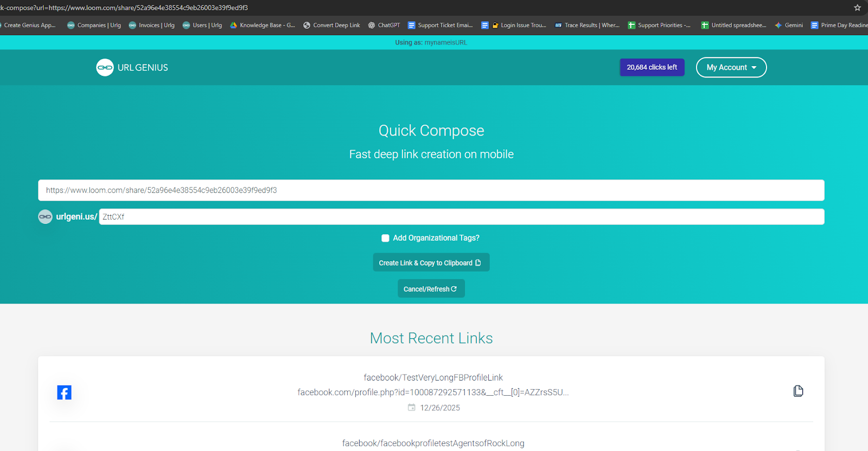Bookmark this page with the star icon
Image resolution: width=868 pixels, height=451 pixels.
point(857,8)
